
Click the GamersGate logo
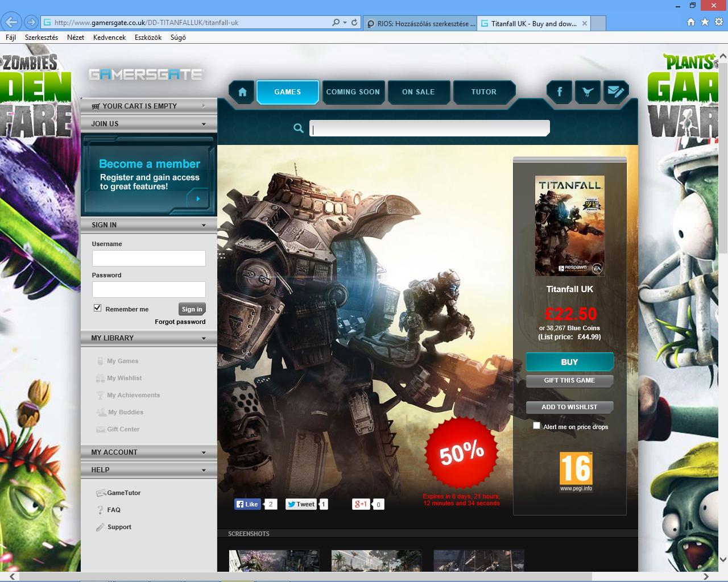(x=146, y=74)
